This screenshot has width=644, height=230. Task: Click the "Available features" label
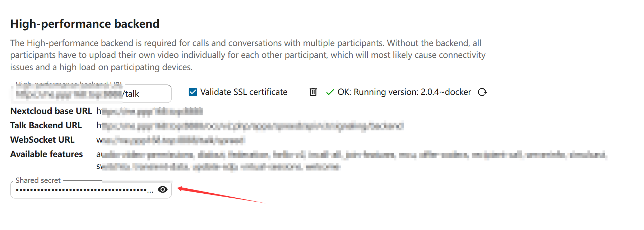pos(47,154)
